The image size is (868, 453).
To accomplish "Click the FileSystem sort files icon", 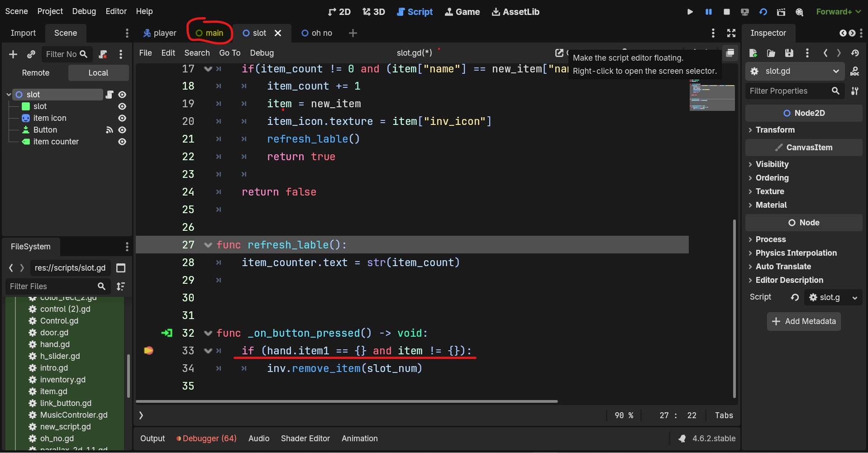I will (x=121, y=286).
